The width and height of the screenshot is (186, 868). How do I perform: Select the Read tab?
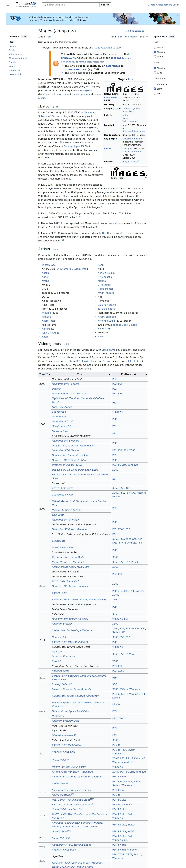[x=113, y=37]
